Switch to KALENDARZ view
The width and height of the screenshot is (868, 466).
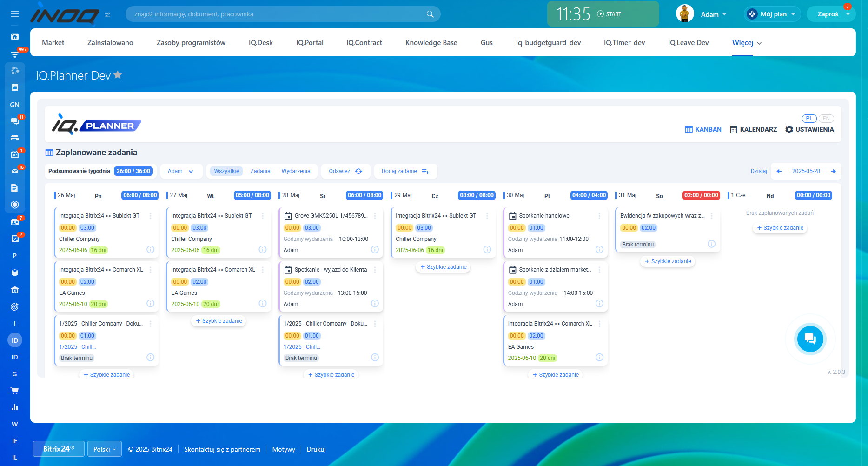[753, 129]
